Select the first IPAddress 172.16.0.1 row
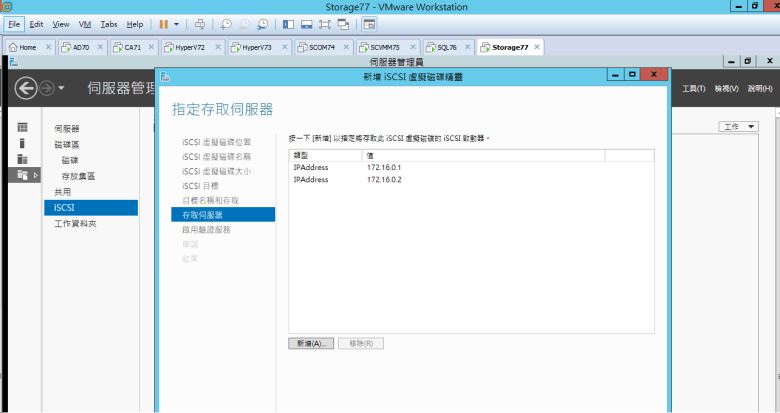The image size is (780, 413). [x=383, y=167]
